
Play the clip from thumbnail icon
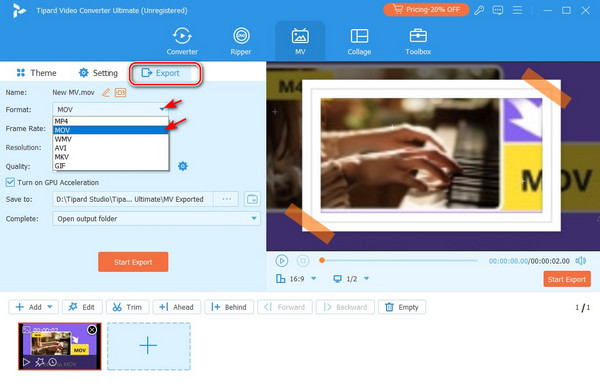26,362
